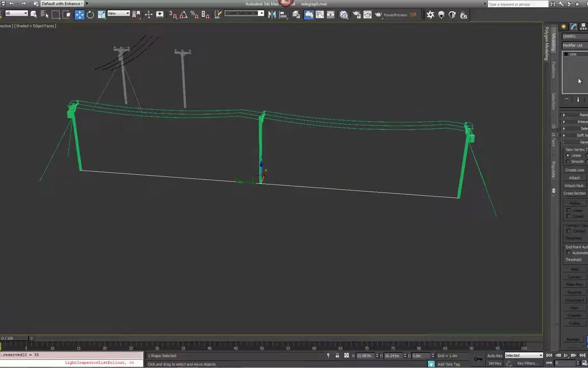Open the Rendered Frame Window

coord(367,14)
